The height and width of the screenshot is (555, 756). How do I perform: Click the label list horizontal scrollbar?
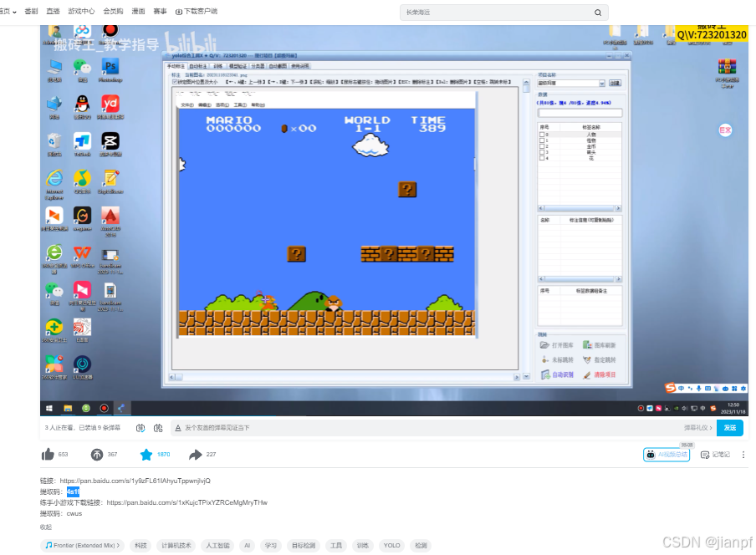pyautogui.click(x=580, y=208)
